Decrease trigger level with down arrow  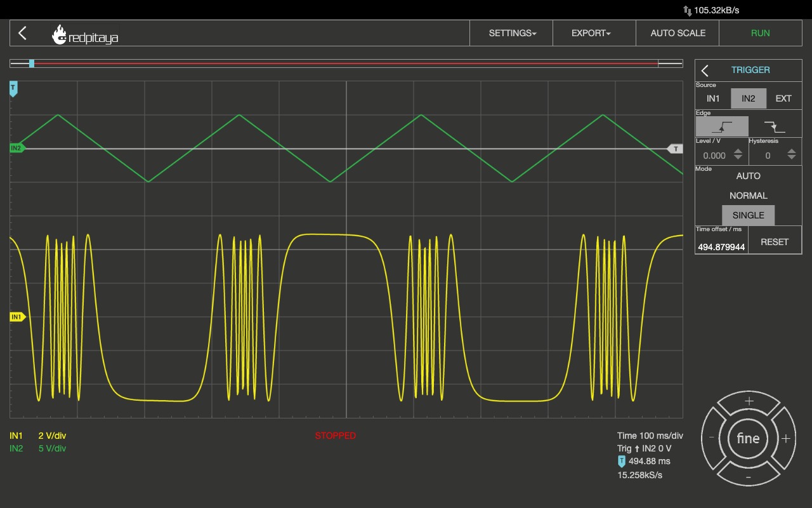click(x=738, y=157)
